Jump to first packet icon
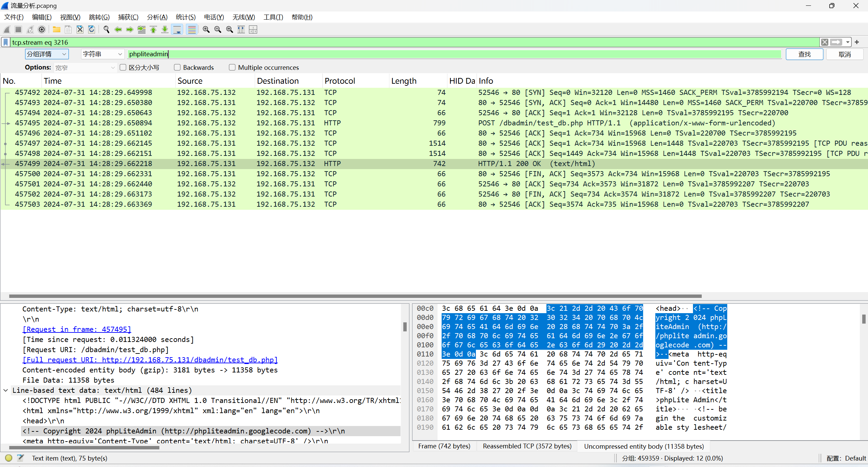Image resolution: width=868 pixels, height=467 pixels. tap(153, 29)
